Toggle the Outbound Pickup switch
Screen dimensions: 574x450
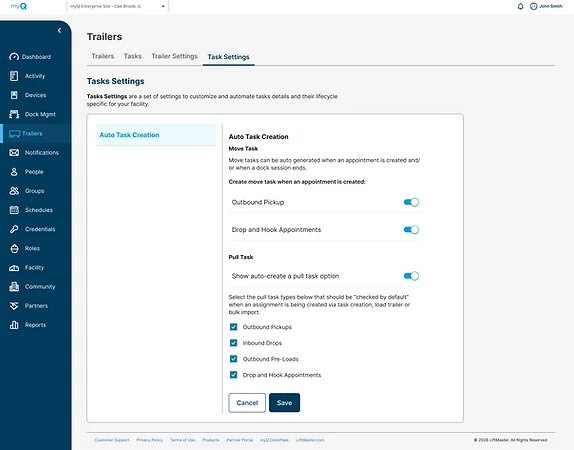click(x=411, y=202)
